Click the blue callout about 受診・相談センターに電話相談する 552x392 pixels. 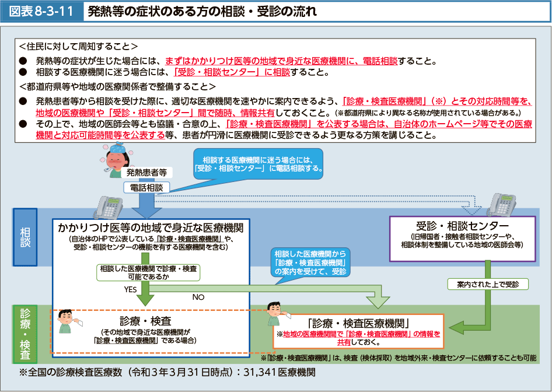point(258,163)
